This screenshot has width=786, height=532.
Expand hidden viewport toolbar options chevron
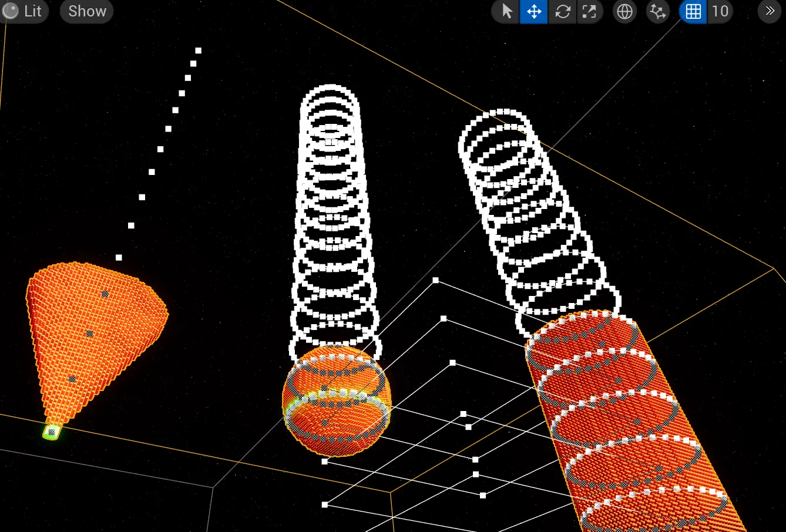click(770, 11)
